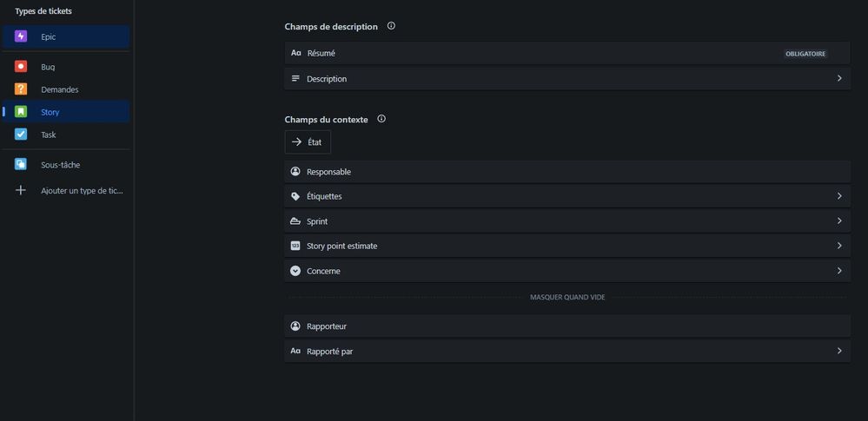Click the arrow icon in État button

click(x=296, y=142)
